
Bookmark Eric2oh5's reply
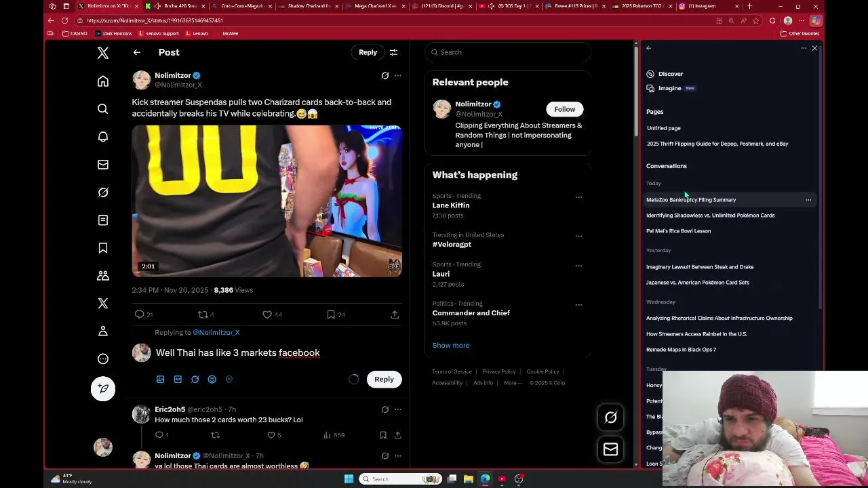383,435
